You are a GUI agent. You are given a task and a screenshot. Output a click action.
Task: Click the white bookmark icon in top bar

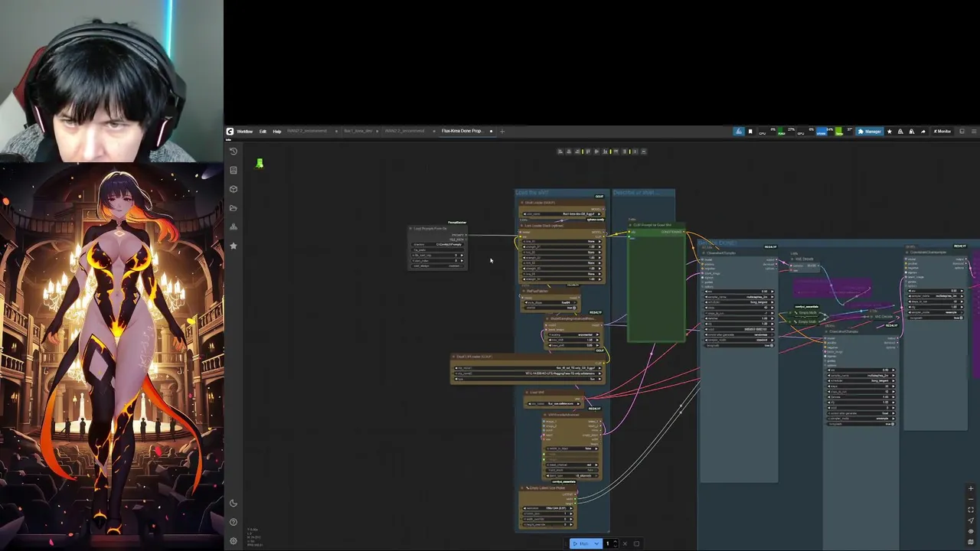(x=750, y=132)
